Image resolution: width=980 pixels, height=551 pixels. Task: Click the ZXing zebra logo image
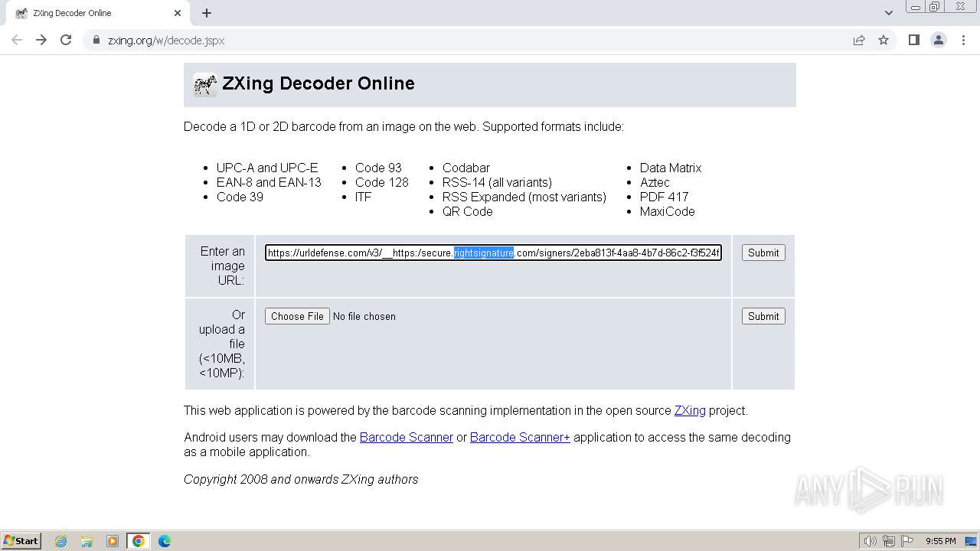(x=205, y=84)
